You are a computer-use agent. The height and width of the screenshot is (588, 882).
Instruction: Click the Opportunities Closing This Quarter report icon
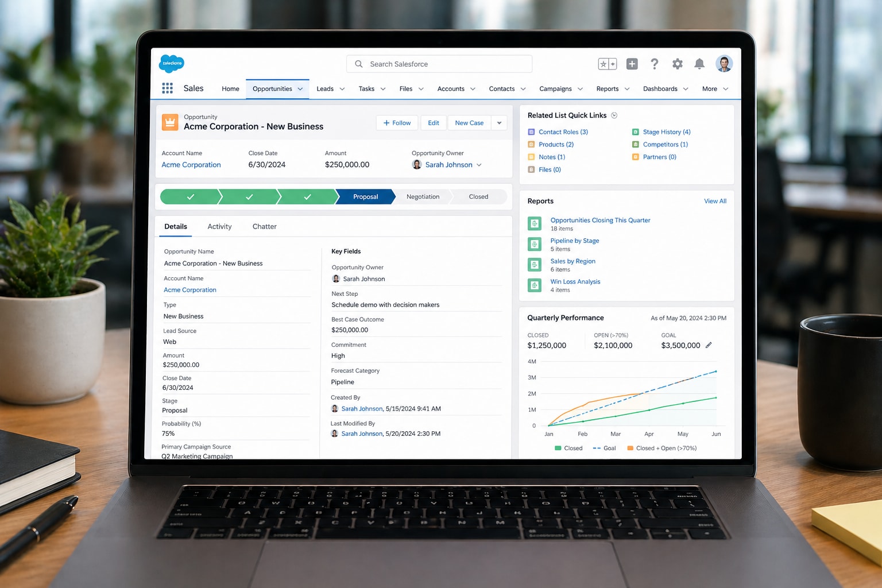535,224
